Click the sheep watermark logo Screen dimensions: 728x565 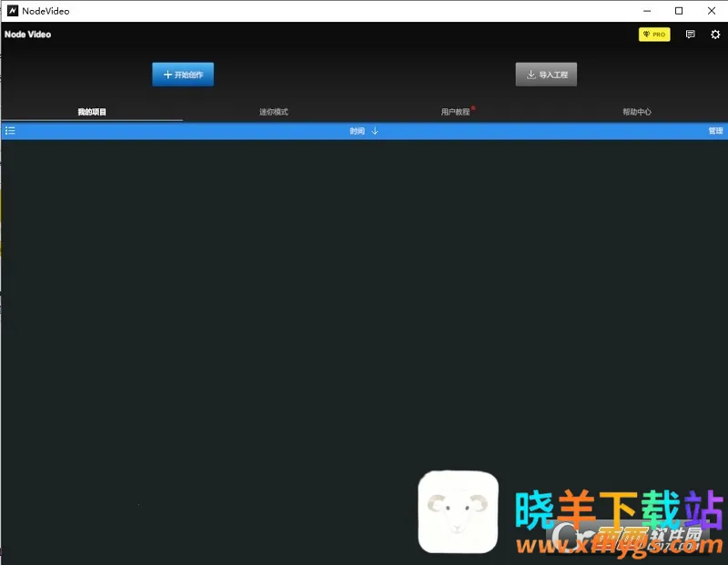pyautogui.click(x=458, y=511)
